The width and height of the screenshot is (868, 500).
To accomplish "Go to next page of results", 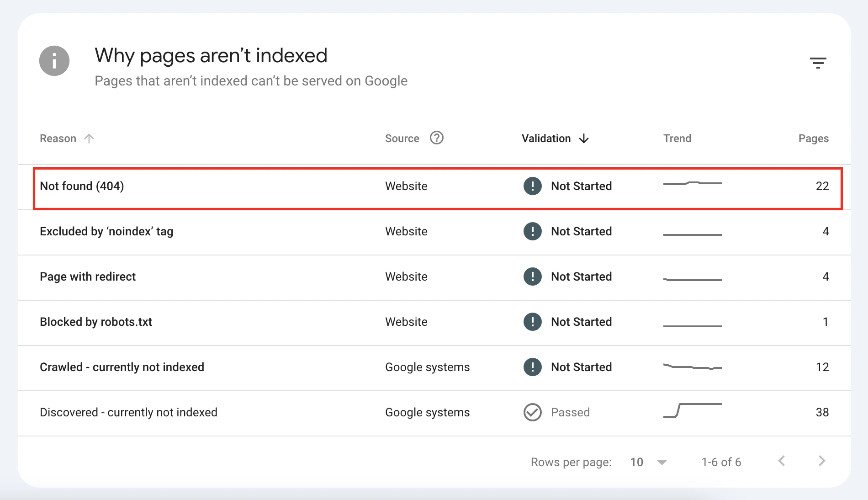I will click(x=822, y=461).
